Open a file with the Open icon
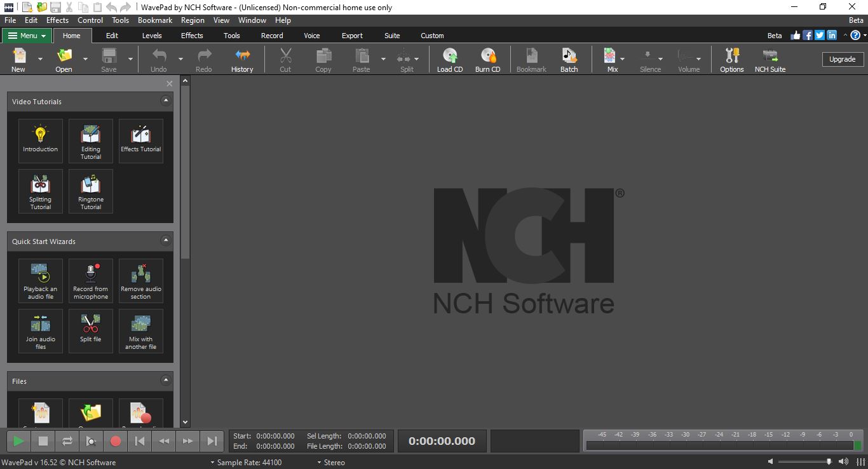 [x=64, y=60]
